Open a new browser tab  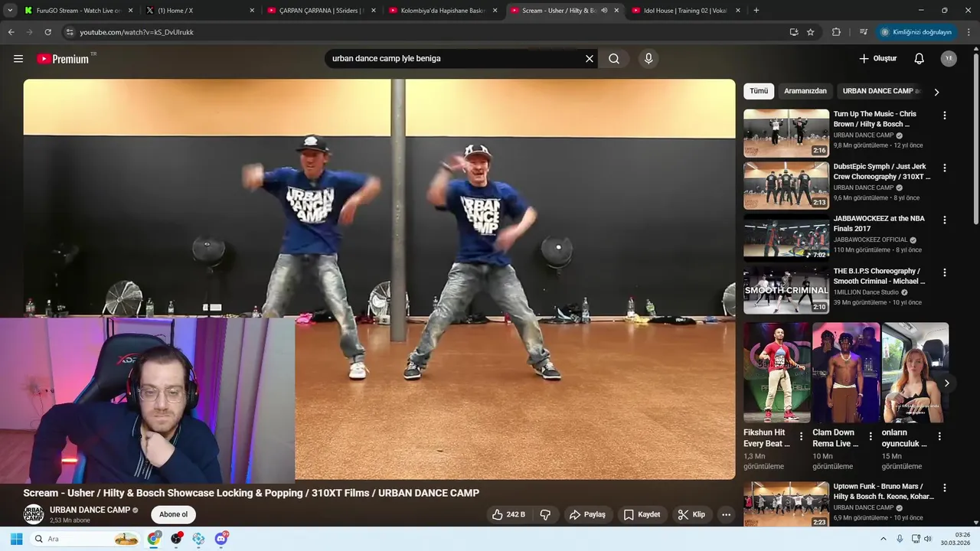(x=756, y=10)
